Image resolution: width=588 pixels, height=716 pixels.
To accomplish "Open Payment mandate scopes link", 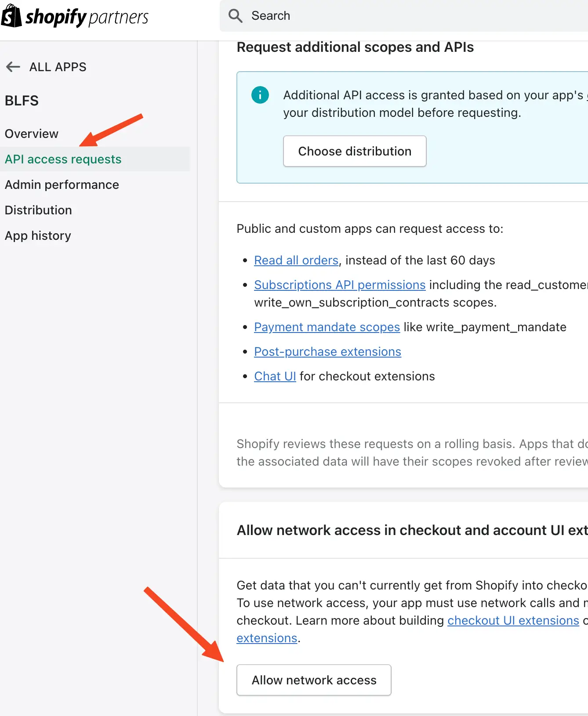I will click(327, 327).
